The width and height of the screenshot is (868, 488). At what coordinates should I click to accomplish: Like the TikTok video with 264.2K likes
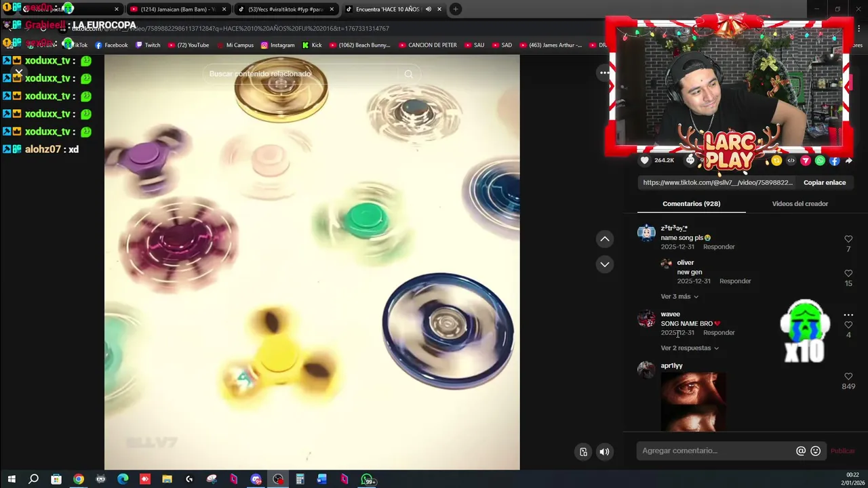click(645, 161)
